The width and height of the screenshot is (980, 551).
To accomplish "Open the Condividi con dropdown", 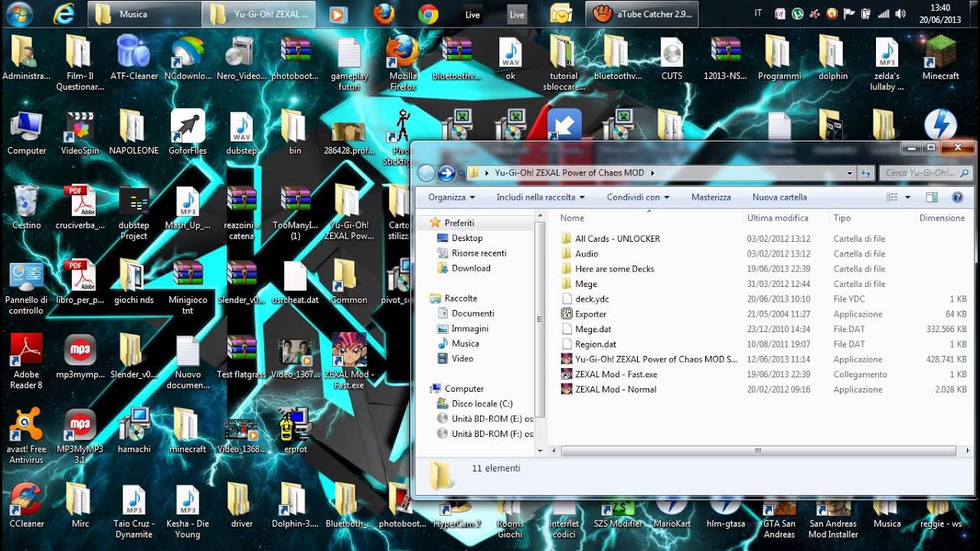I will (x=639, y=197).
